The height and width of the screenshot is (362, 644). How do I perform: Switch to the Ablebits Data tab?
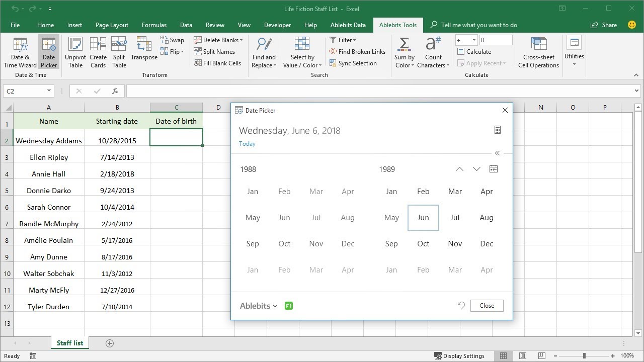(348, 25)
